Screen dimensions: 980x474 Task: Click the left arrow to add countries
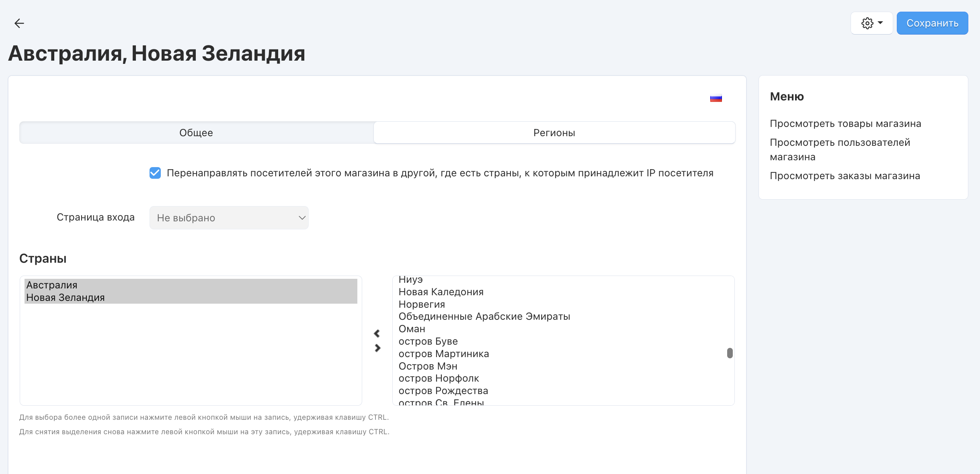(377, 333)
